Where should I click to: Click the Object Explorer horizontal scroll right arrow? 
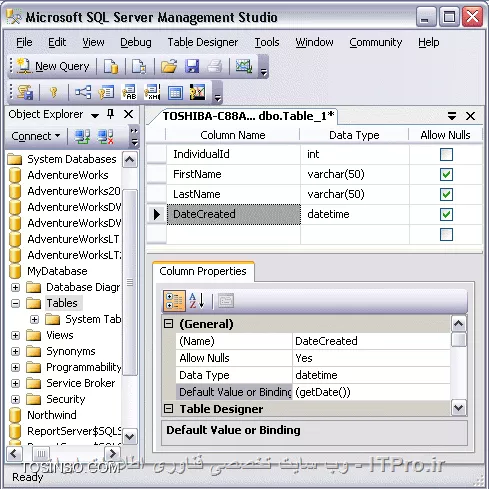coord(112,453)
